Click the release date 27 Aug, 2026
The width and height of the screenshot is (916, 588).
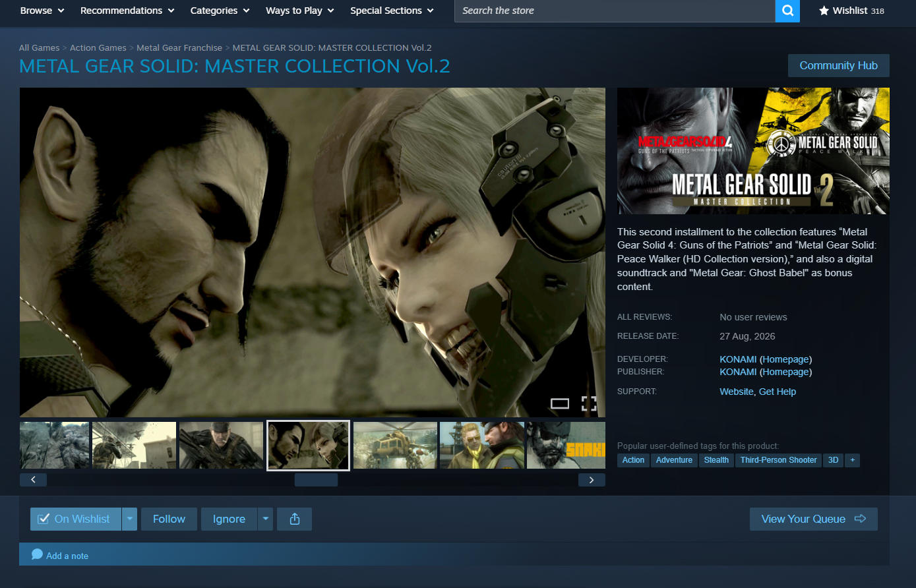click(747, 336)
